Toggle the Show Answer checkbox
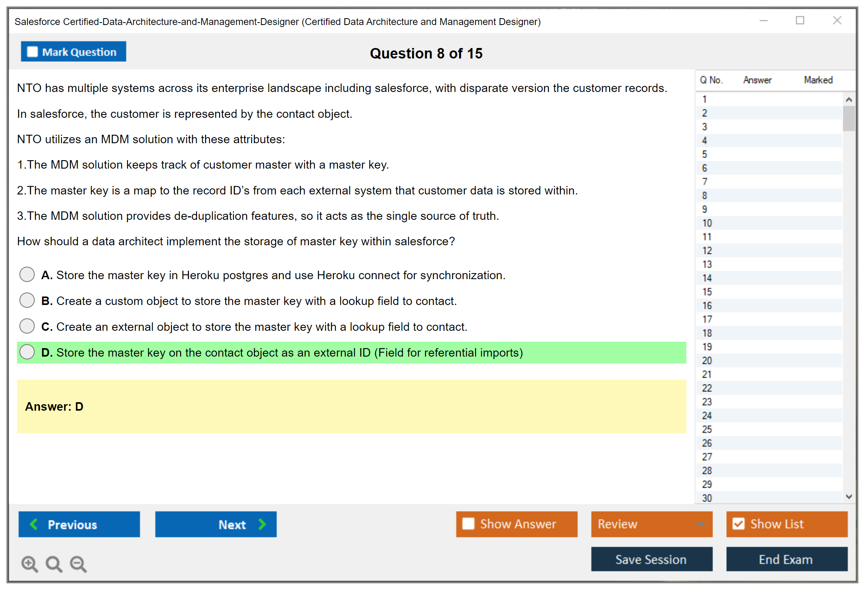 468,524
